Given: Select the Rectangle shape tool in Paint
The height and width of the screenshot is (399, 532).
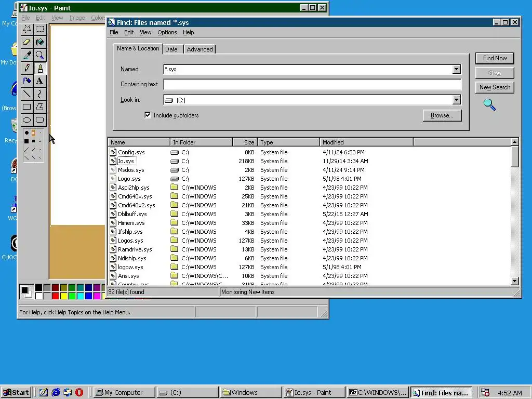Looking at the screenshot, I should pyautogui.click(x=27, y=107).
